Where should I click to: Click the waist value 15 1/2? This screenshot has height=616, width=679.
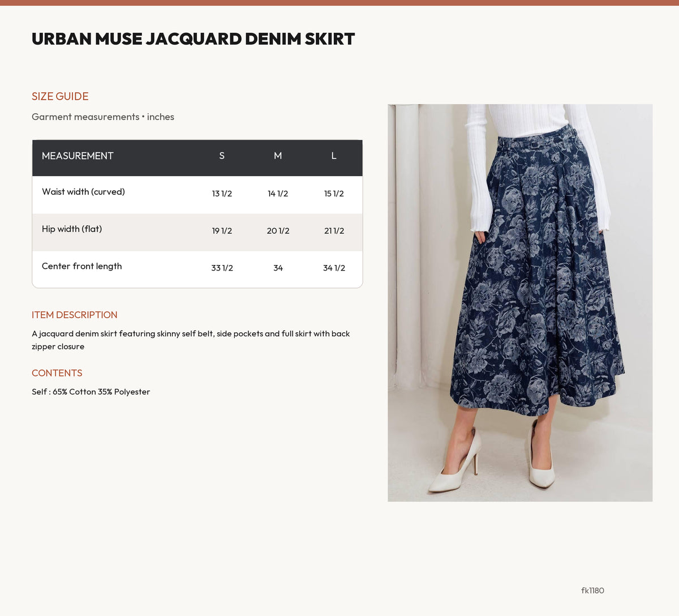[334, 194]
